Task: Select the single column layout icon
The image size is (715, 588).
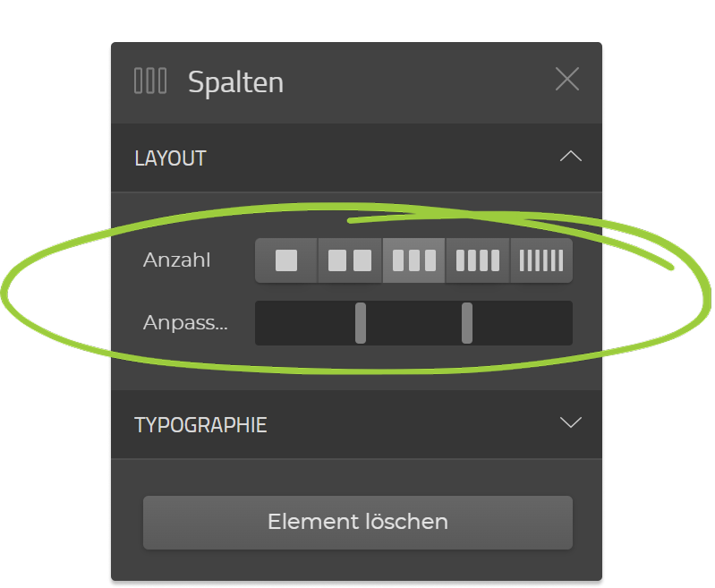Action: pos(286,260)
